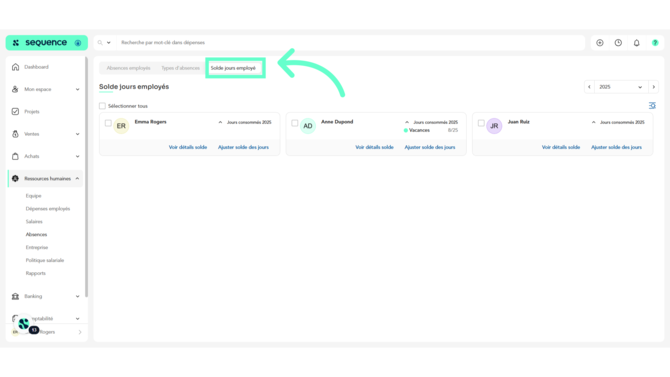This screenshot has width=670, height=377.
Task: Go to the next year arrow
Action: (x=653, y=87)
